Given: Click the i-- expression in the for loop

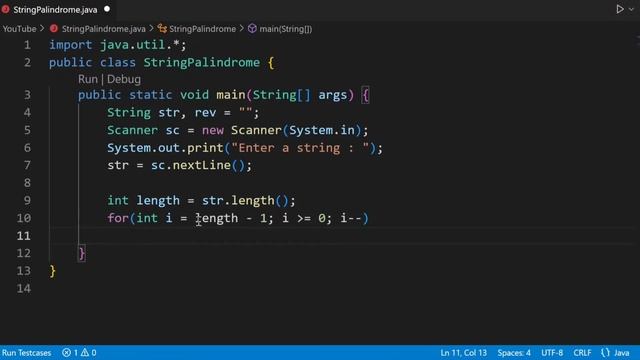Looking at the screenshot, I should pos(351,218).
